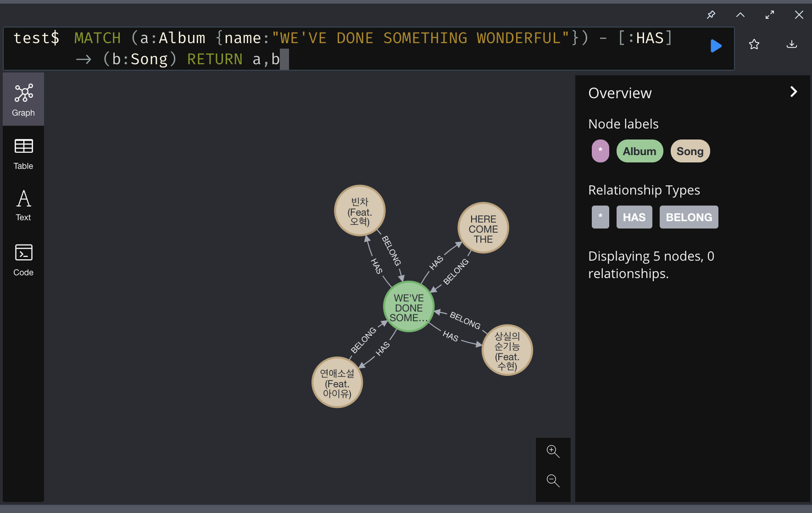
Task: Zoom out of the graph
Action: click(553, 481)
